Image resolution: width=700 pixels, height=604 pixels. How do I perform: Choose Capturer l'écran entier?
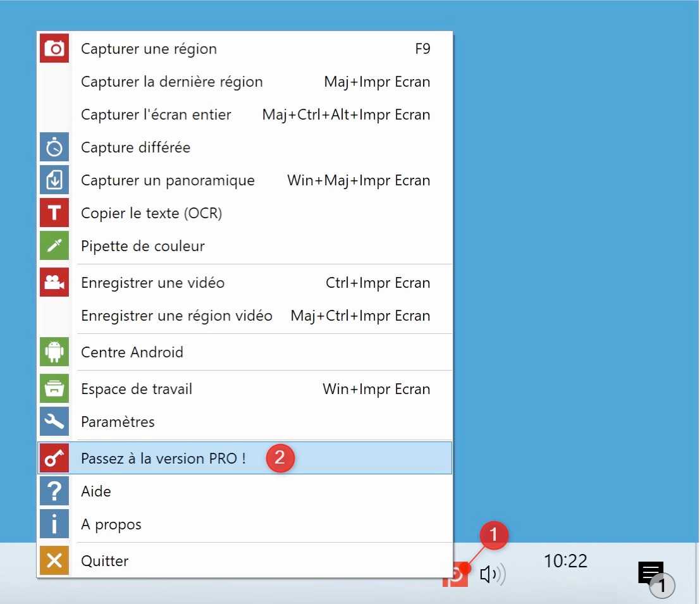[x=156, y=114]
